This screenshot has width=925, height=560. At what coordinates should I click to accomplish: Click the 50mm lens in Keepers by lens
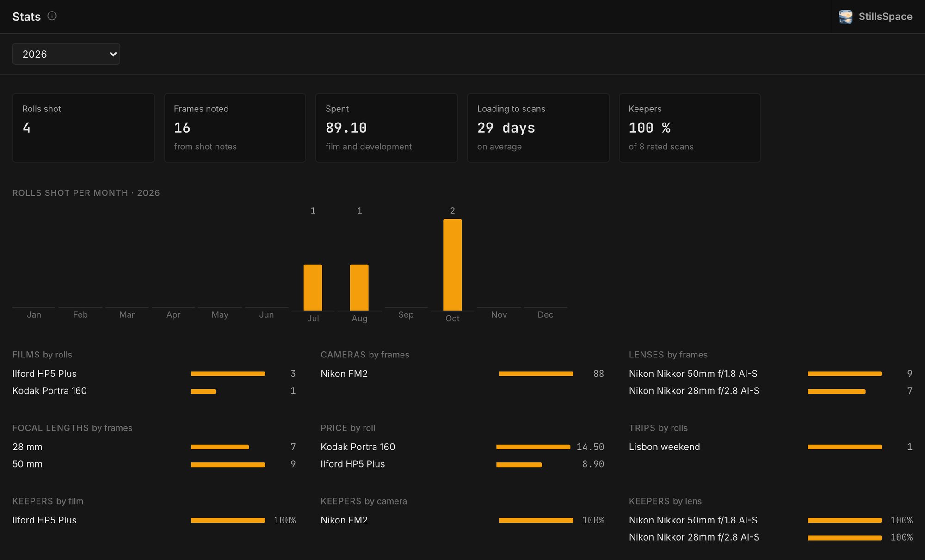pos(771,520)
